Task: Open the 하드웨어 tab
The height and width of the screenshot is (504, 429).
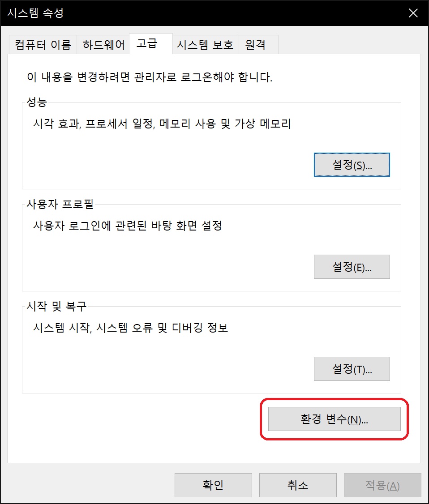Action: pos(103,45)
